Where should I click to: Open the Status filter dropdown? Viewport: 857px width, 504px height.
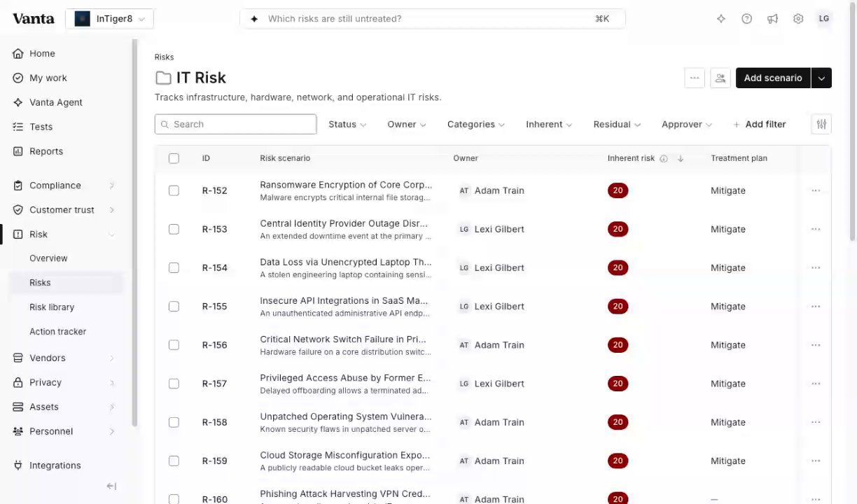pos(347,124)
